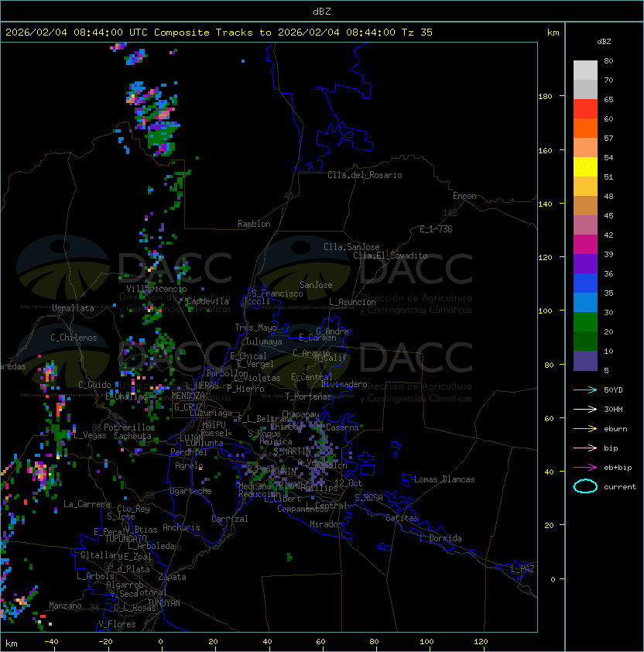Click the Lomas_Blancas label
Screen dimensions: 644x652
[444, 479]
